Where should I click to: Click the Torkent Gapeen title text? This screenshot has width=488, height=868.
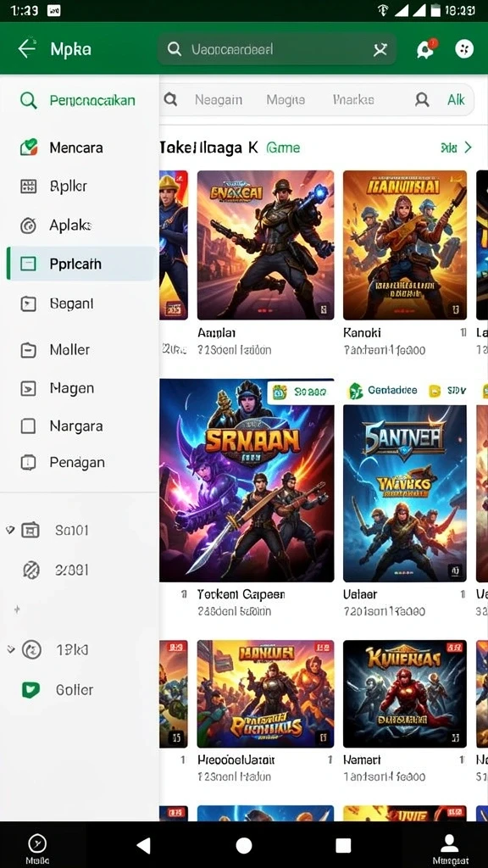(x=241, y=594)
